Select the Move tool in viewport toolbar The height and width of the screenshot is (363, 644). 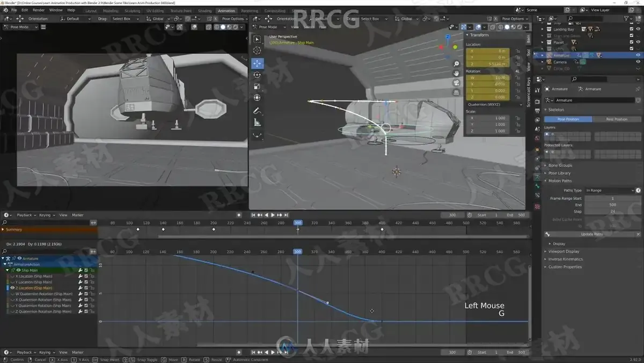click(x=257, y=63)
